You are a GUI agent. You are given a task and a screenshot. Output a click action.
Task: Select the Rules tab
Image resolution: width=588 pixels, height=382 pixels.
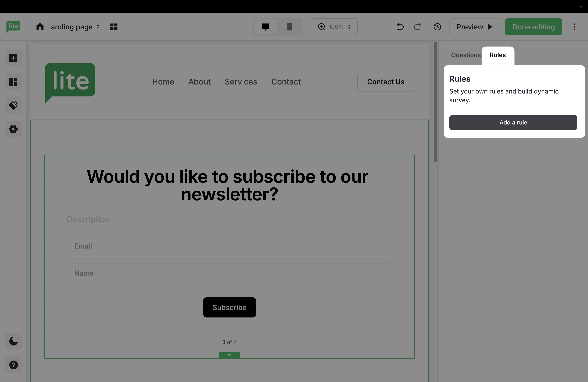point(498,55)
